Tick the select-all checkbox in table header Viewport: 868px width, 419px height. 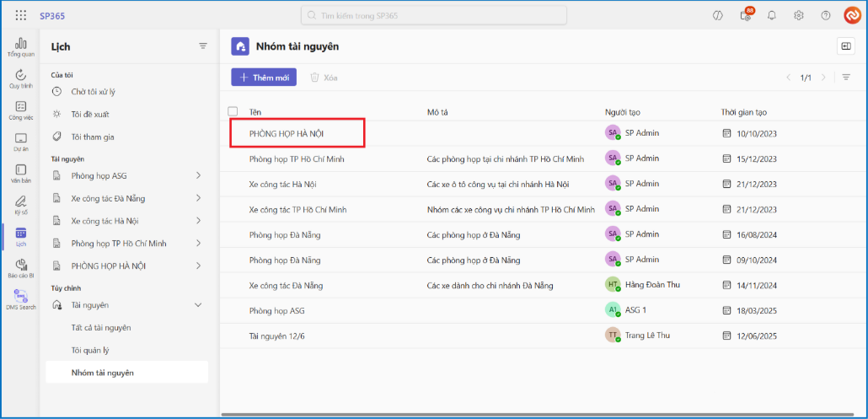coord(233,112)
